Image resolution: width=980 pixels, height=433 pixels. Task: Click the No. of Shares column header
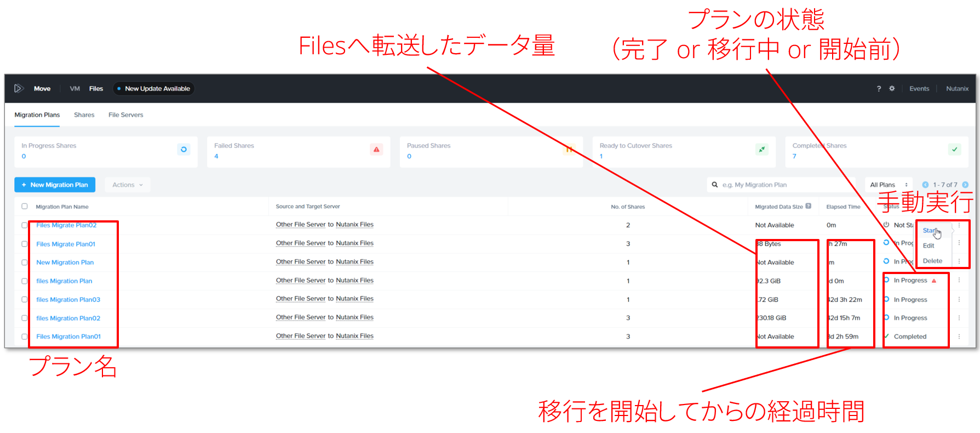(x=628, y=207)
